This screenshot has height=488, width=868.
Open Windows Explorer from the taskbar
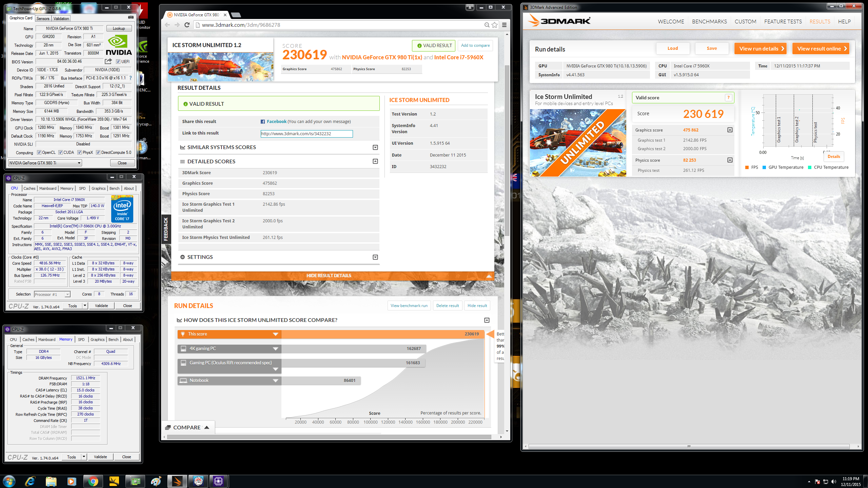[51, 481]
